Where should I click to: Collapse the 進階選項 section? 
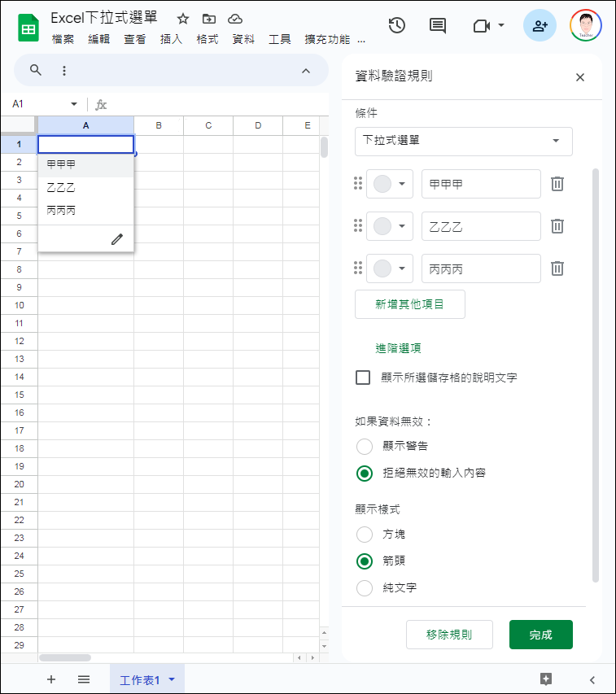[398, 348]
